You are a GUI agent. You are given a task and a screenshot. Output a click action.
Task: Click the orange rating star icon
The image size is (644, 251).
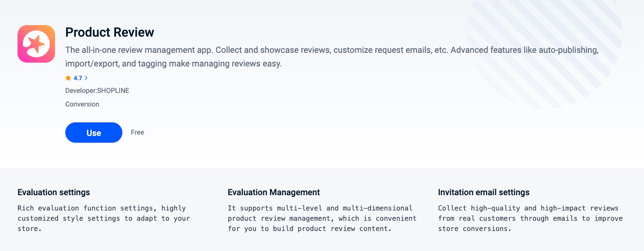(x=68, y=78)
